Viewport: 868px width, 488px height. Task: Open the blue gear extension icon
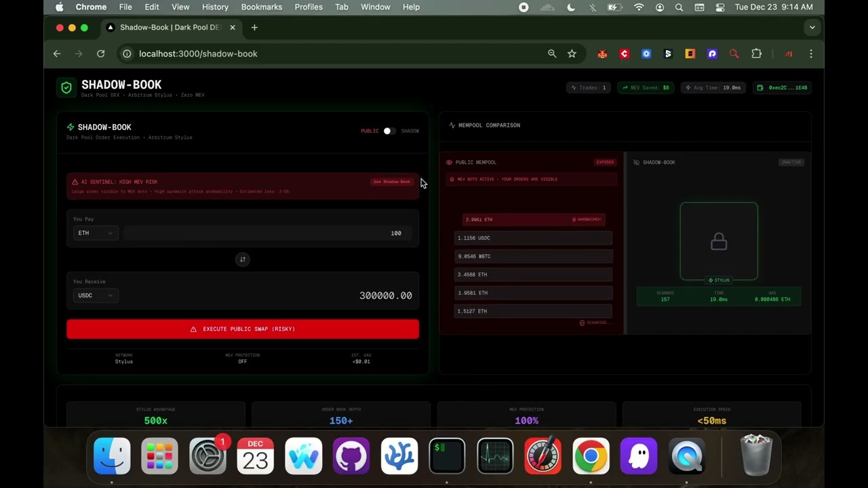pyautogui.click(x=646, y=54)
